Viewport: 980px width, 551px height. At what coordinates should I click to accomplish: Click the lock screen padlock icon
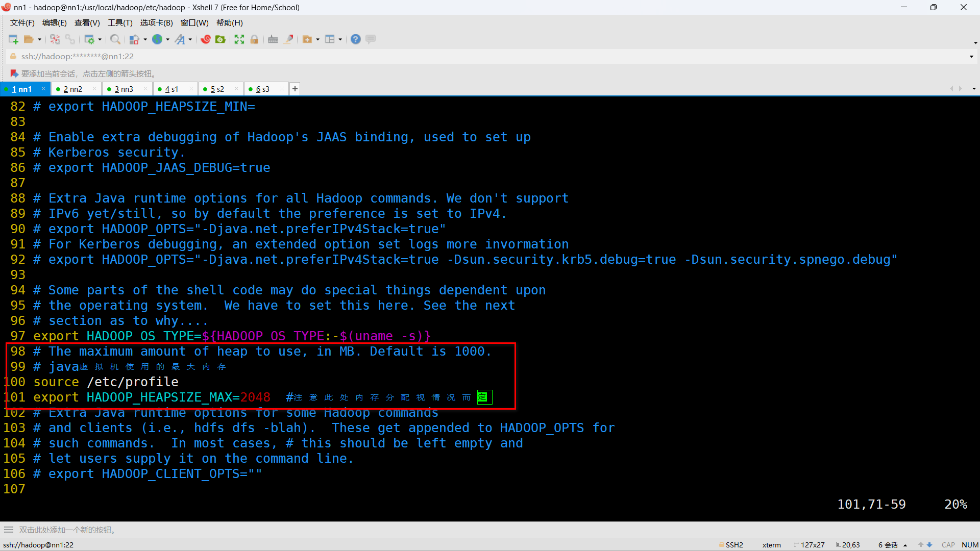[254, 39]
